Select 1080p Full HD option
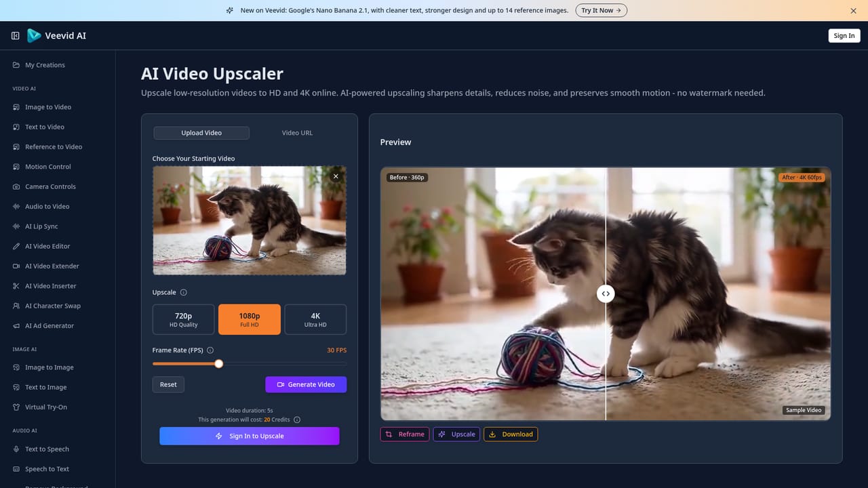The width and height of the screenshot is (868, 488). [x=250, y=319]
